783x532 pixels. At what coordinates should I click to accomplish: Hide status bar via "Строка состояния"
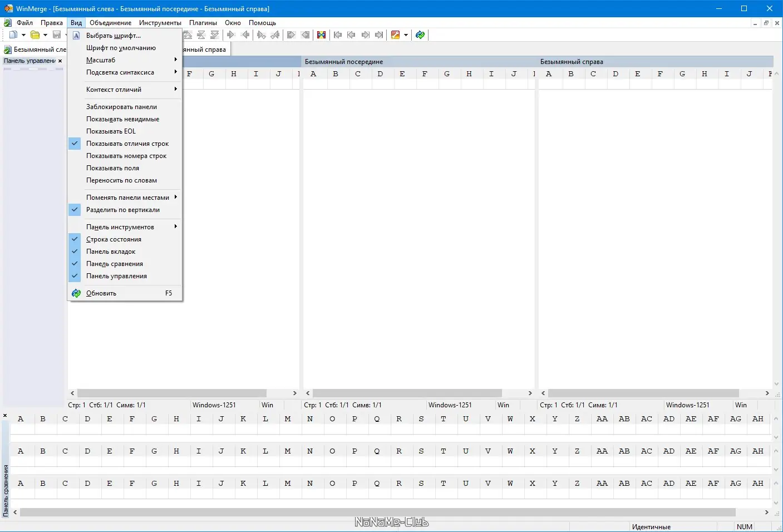point(125,239)
